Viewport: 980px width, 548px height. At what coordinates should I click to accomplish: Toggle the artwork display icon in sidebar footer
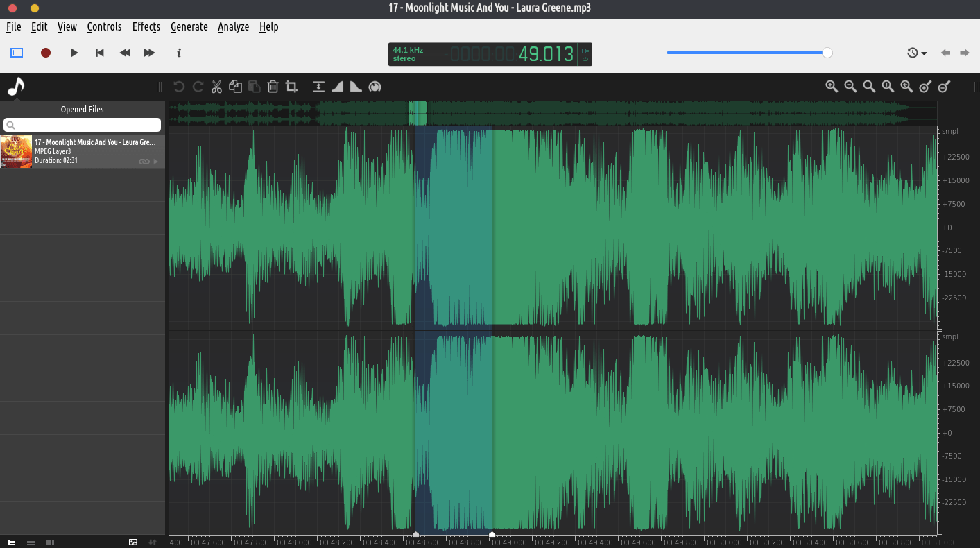(133, 542)
